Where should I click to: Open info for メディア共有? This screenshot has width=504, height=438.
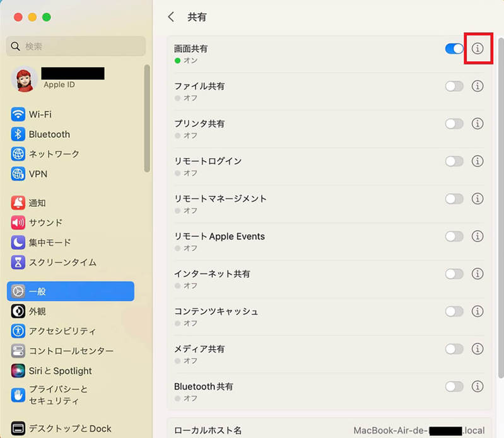[x=478, y=349]
